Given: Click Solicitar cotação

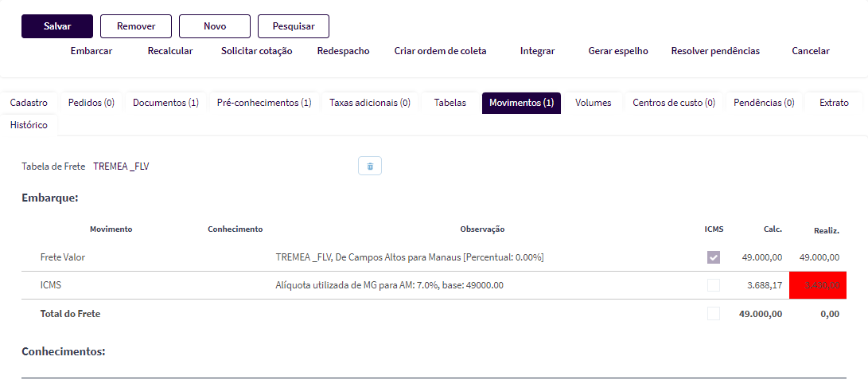Looking at the screenshot, I should [x=257, y=51].
